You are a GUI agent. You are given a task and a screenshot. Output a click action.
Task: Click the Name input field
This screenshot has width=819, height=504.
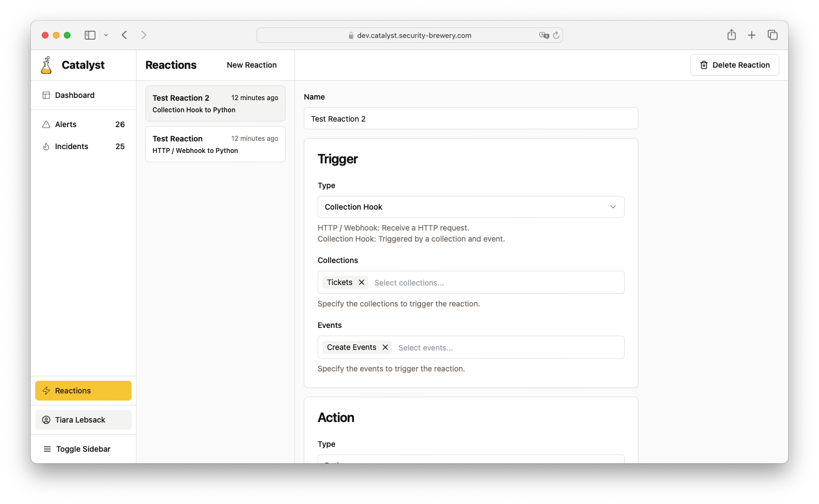[471, 119]
